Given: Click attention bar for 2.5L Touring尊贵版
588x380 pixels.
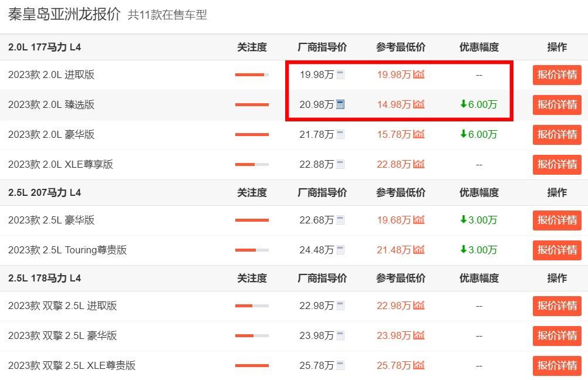Looking at the screenshot, I should pos(252,250).
